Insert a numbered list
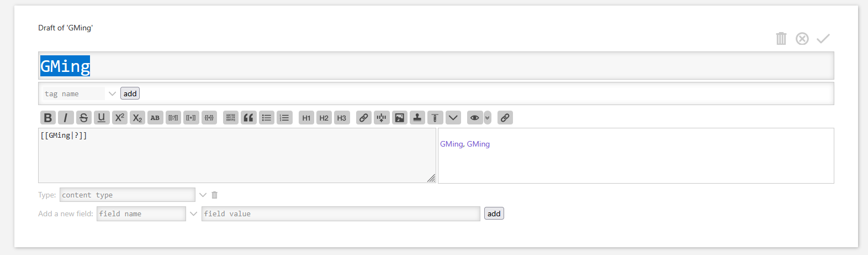Viewport: 868px width, 255px height. pos(284,118)
